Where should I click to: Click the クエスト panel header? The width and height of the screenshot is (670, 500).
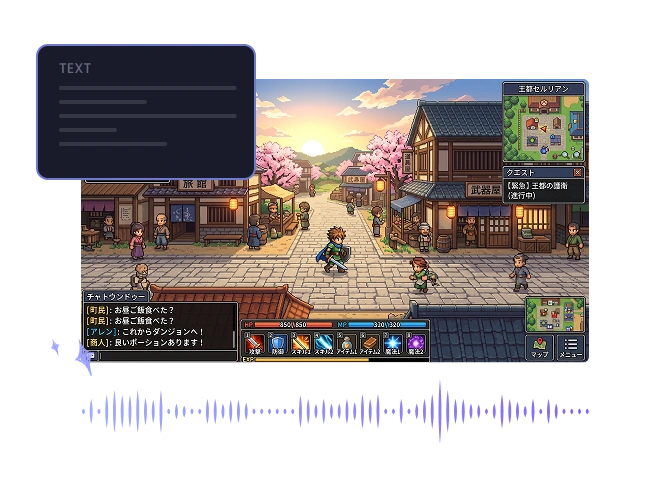pos(544,172)
